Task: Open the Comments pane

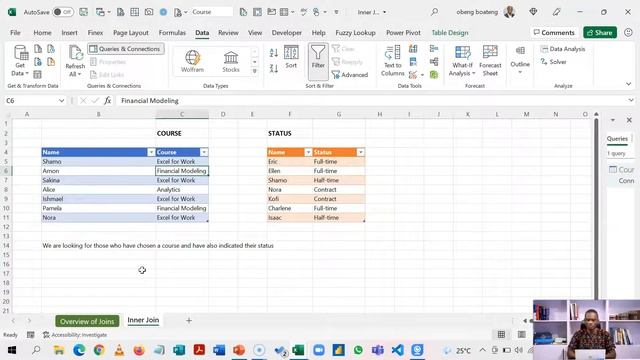Action: (554, 33)
